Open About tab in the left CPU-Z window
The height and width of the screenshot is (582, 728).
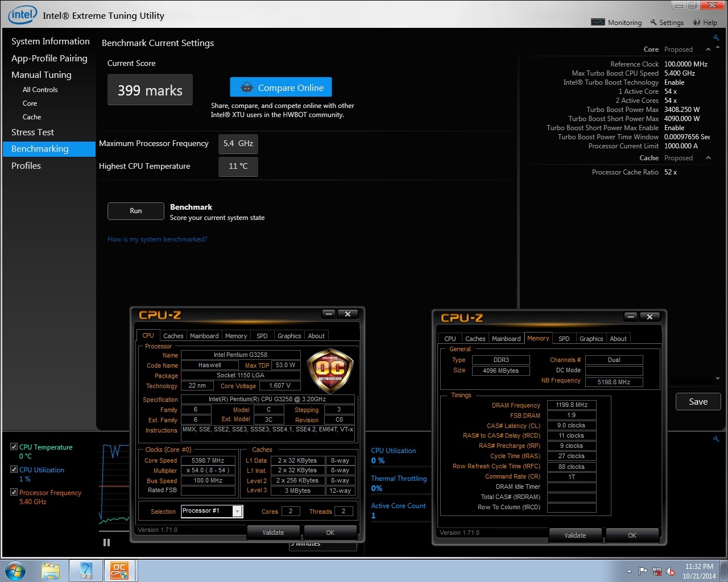pyautogui.click(x=316, y=336)
